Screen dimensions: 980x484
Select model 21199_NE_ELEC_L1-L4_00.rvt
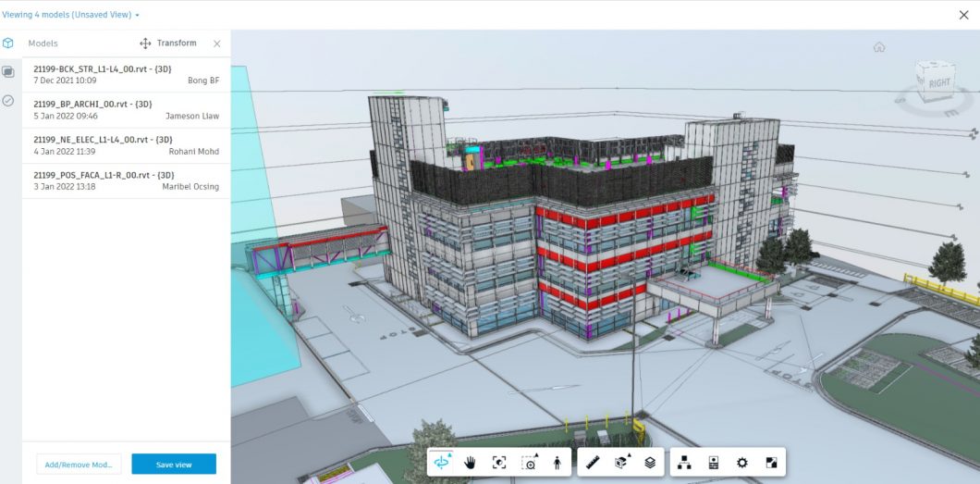click(x=127, y=145)
